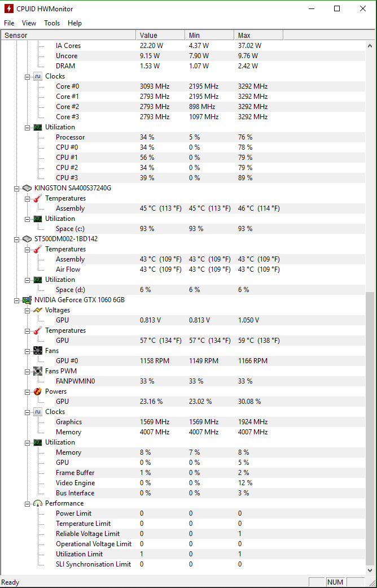Click the GPU Voltages lightning icon
This screenshot has width=377, height=588.
pos(38,310)
